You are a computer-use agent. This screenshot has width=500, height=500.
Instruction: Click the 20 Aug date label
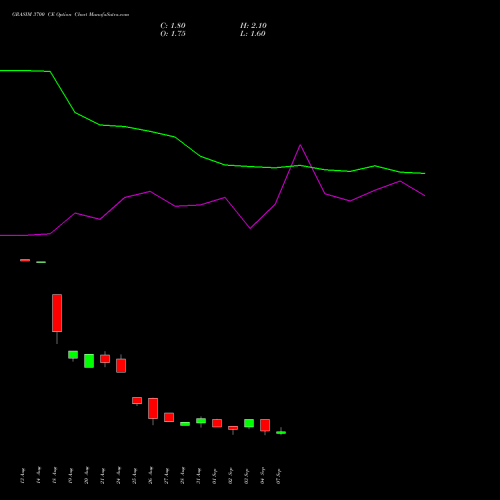click(87, 475)
